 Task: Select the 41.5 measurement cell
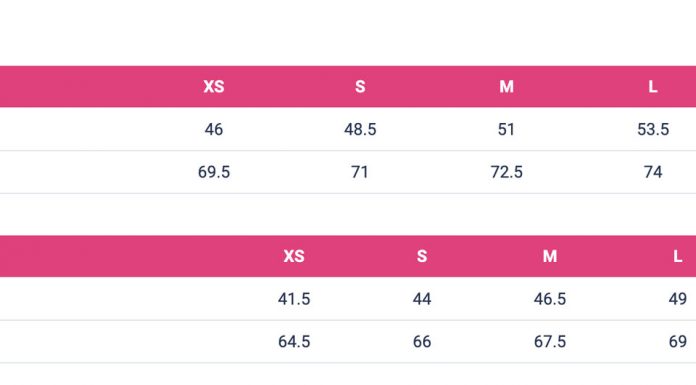[294, 299]
